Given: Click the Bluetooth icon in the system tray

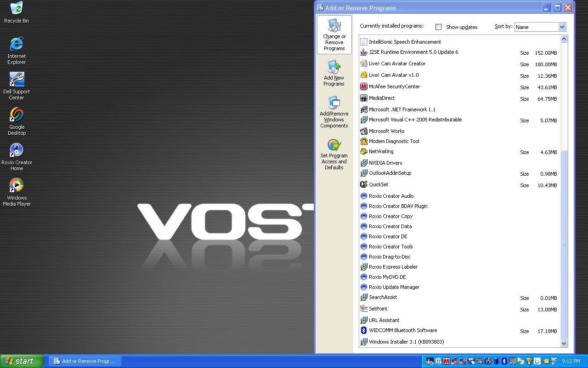Looking at the screenshot, I should (x=504, y=361).
